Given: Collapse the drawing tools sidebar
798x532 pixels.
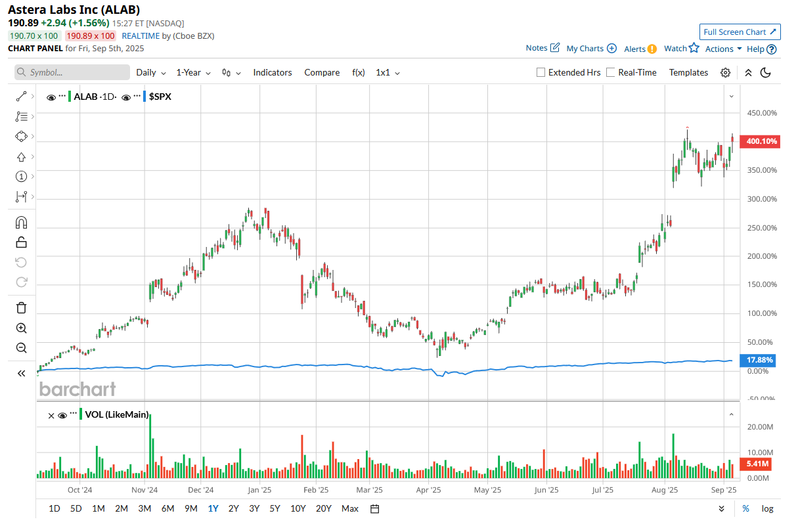Looking at the screenshot, I should tap(21, 373).
